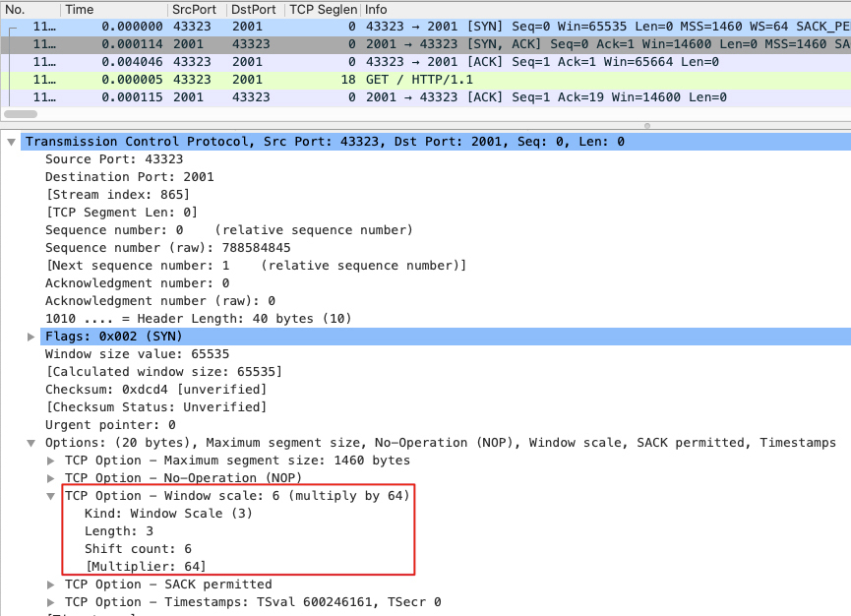Image resolution: width=851 pixels, height=616 pixels.
Task: Expand the Flags: 0x002 (SYN) node
Action: pyautogui.click(x=30, y=338)
